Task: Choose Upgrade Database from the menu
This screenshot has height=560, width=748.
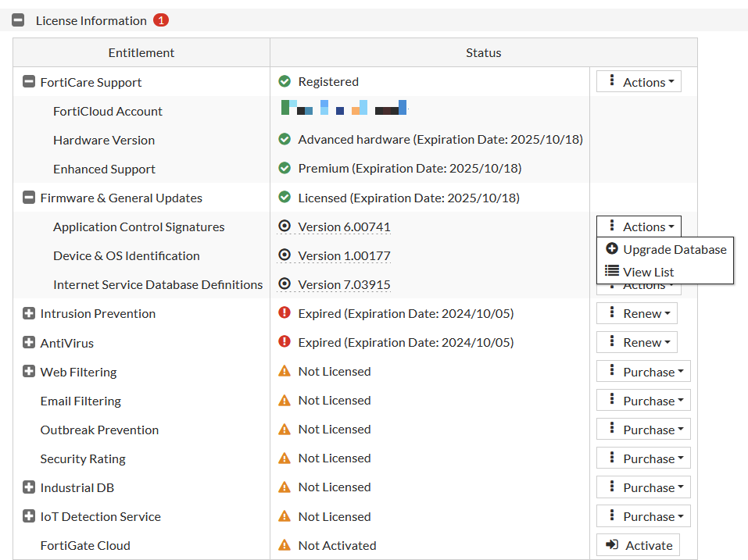Action: [665, 249]
